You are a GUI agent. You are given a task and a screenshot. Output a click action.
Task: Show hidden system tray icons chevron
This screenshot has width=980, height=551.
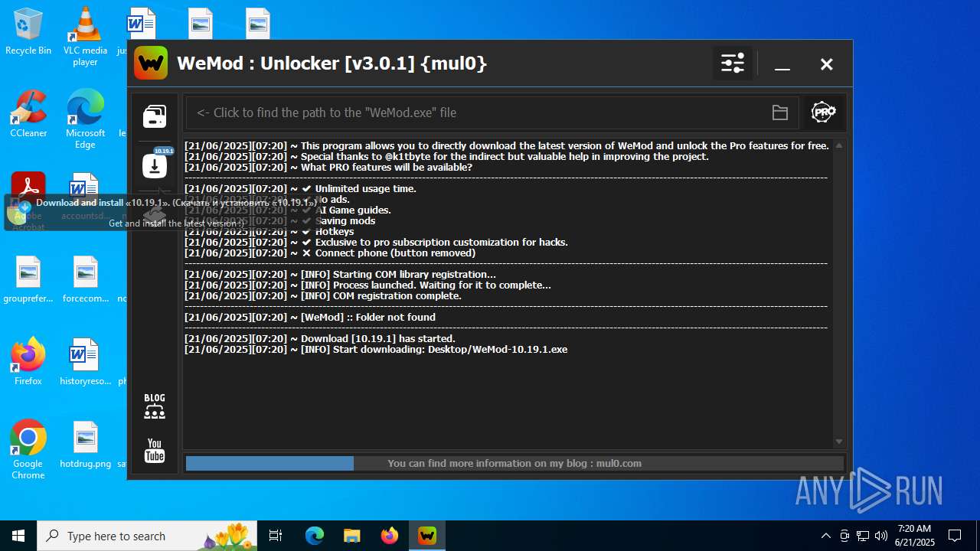[x=826, y=536]
